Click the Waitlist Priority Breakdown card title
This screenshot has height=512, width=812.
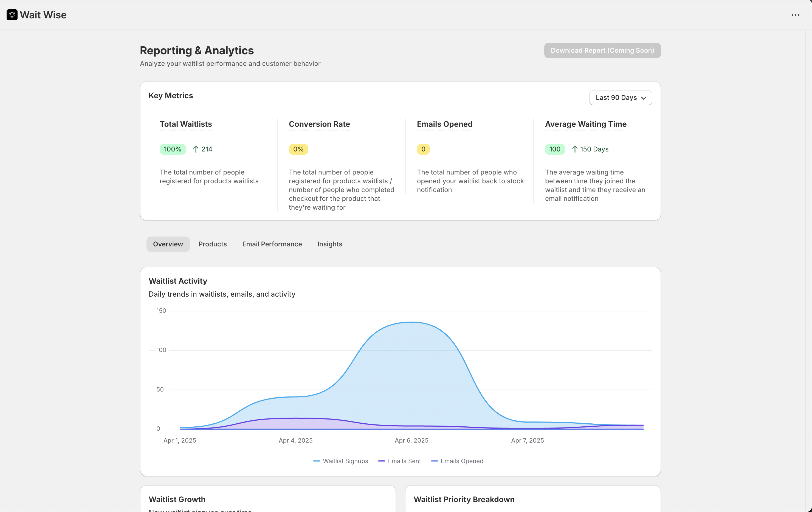click(464, 500)
